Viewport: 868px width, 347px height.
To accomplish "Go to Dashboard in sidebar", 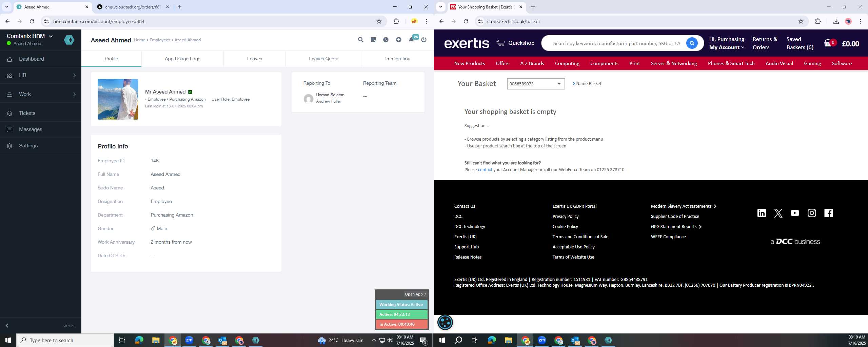I will coord(41,59).
